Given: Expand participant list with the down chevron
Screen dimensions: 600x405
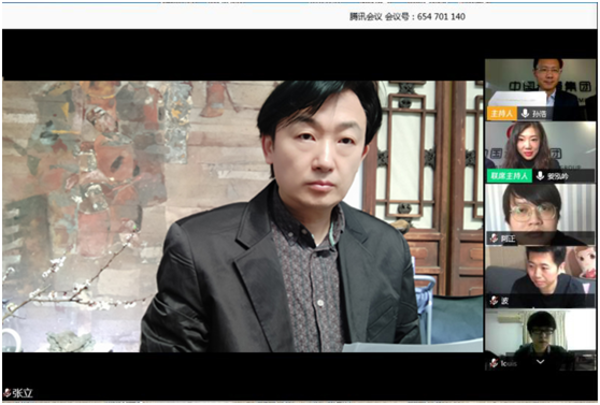Looking at the screenshot, I should (x=541, y=360).
